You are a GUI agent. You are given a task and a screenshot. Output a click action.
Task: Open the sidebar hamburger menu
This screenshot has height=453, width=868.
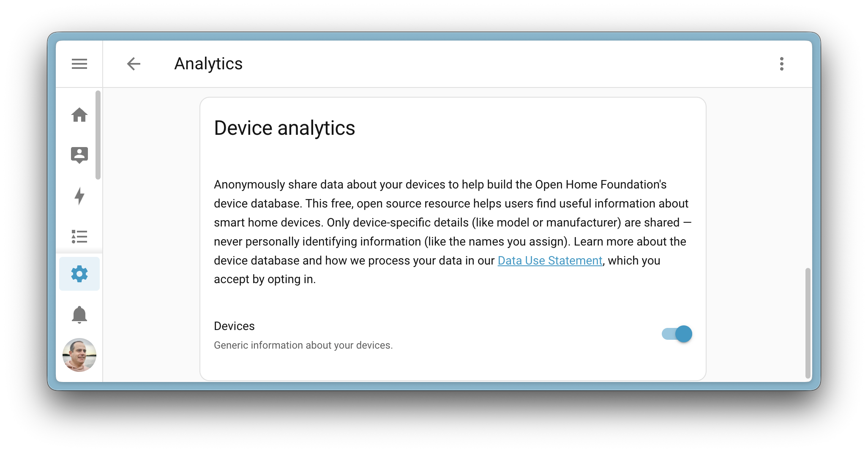coord(79,63)
